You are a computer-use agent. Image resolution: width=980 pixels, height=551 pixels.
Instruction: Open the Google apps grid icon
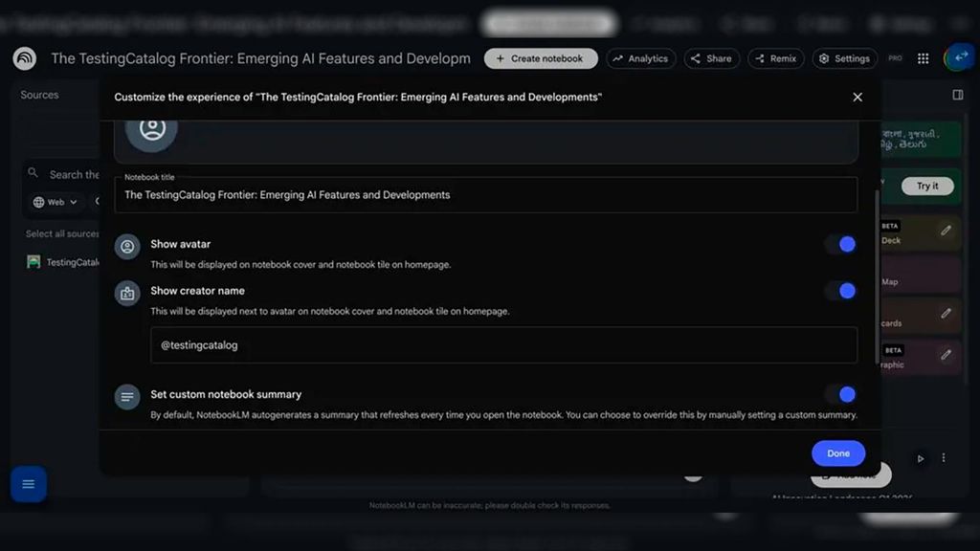(x=924, y=58)
